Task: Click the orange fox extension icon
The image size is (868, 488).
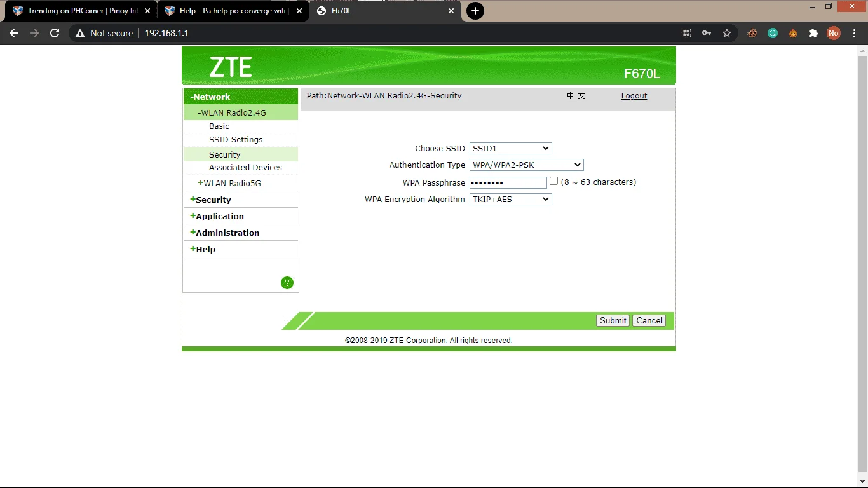Action: (793, 33)
